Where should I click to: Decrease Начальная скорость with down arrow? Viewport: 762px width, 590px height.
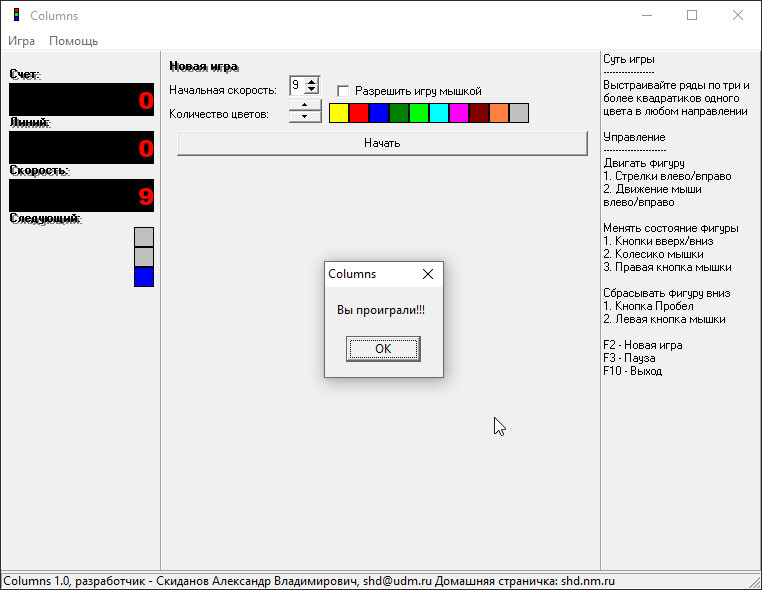pos(312,91)
